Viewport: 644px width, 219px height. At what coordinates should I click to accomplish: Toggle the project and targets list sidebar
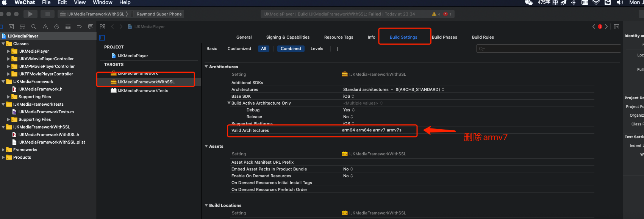(102, 38)
